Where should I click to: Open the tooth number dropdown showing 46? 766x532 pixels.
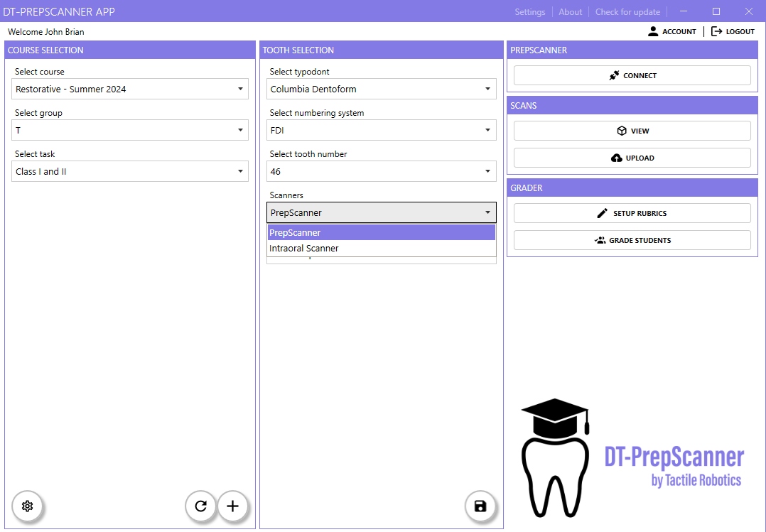click(382, 171)
